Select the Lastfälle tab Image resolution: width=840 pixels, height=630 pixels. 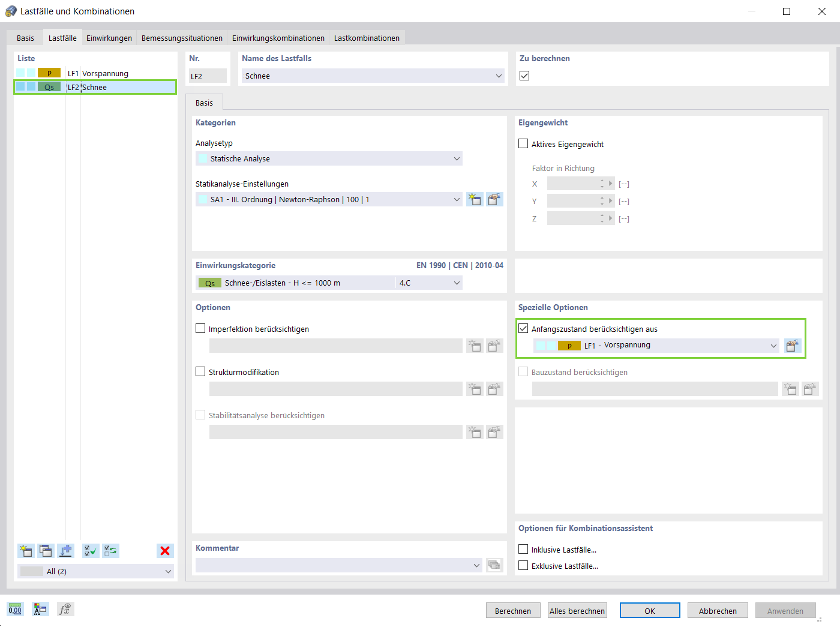(62, 38)
